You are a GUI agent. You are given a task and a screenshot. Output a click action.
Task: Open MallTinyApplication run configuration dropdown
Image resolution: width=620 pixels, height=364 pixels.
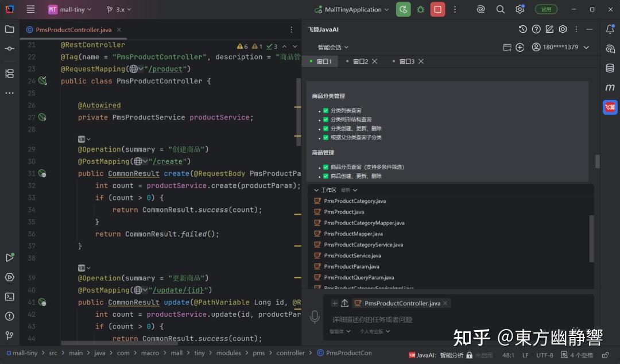351,10
